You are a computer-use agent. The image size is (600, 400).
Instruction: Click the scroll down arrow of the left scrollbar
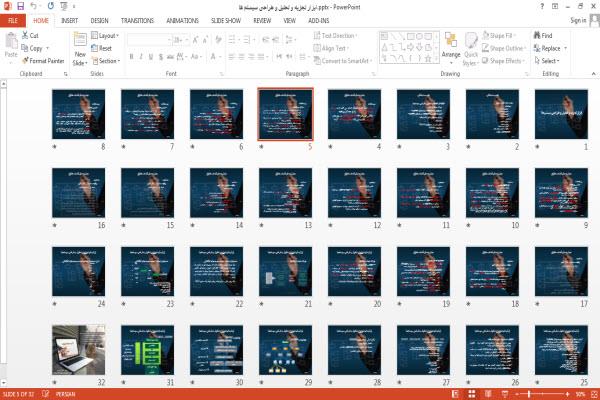[3, 382]
